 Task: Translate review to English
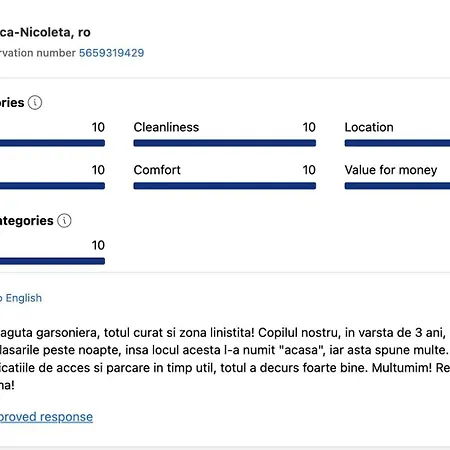coord(21,298)
